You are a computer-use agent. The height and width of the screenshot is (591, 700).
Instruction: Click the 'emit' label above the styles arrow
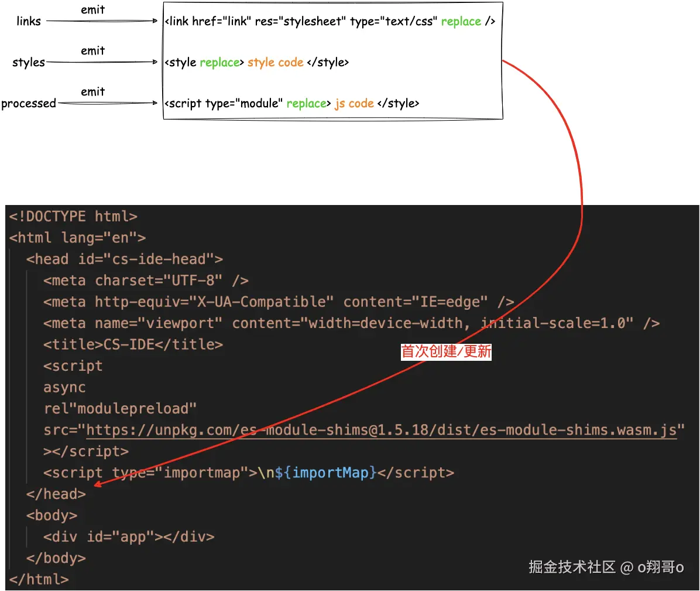[93, 51]
